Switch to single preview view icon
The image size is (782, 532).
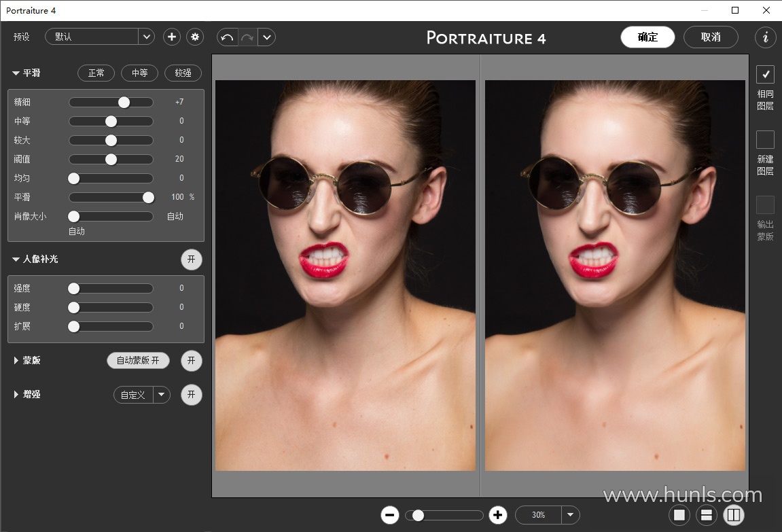pyautogui.click(x=679, y=515)
